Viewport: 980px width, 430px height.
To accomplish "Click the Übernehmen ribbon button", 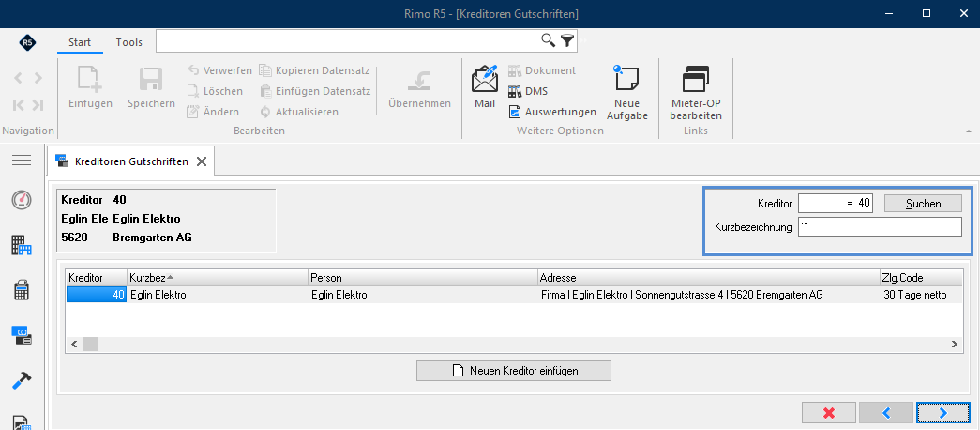I will pyautogui.click(x=419, y=88).
